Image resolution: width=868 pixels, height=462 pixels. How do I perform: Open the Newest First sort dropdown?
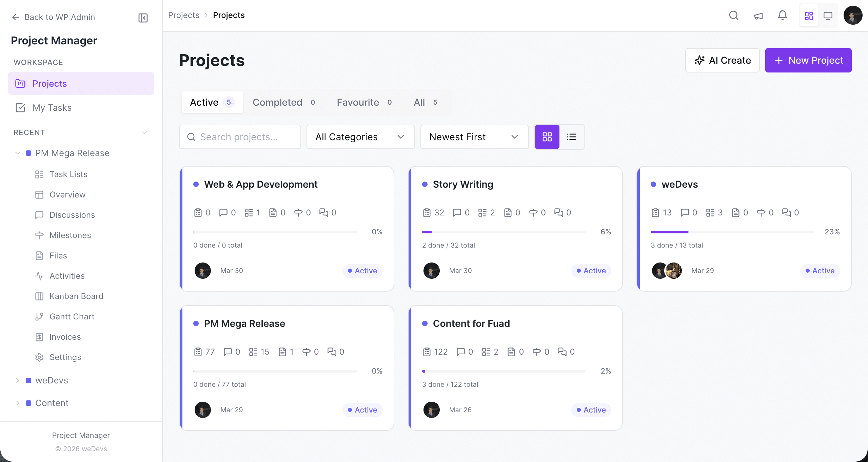[475, 137]
